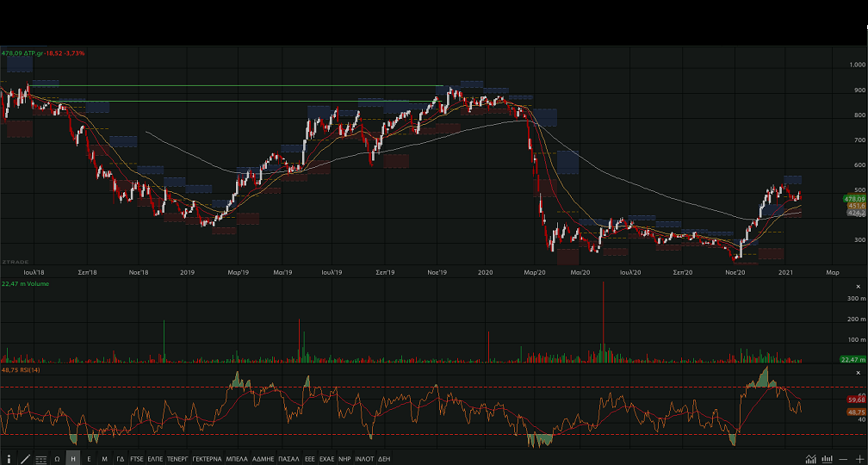Zoom out with the minus icon
The height and width of the screenshot is (465, 868).
[x=843, y=459]
